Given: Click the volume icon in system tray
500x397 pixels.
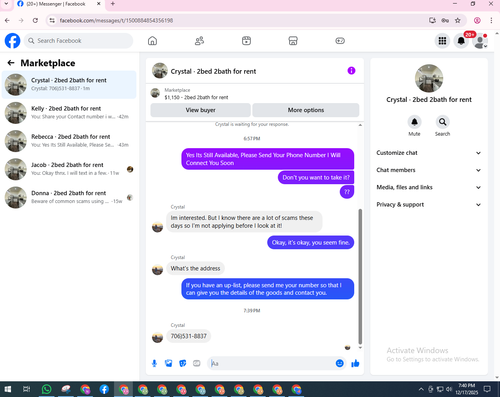Looking at the screenshot, I should (x=449, y=389).
